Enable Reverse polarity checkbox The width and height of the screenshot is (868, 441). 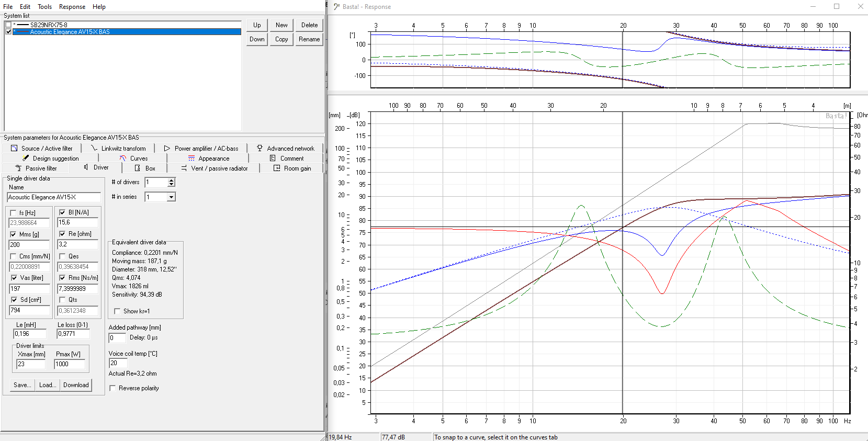112,388
